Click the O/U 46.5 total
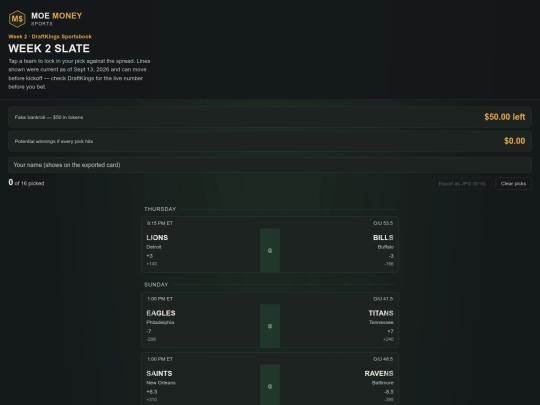The width and height of the screenshot is (540, 405). pyautogui.click(x=383, y=359)
